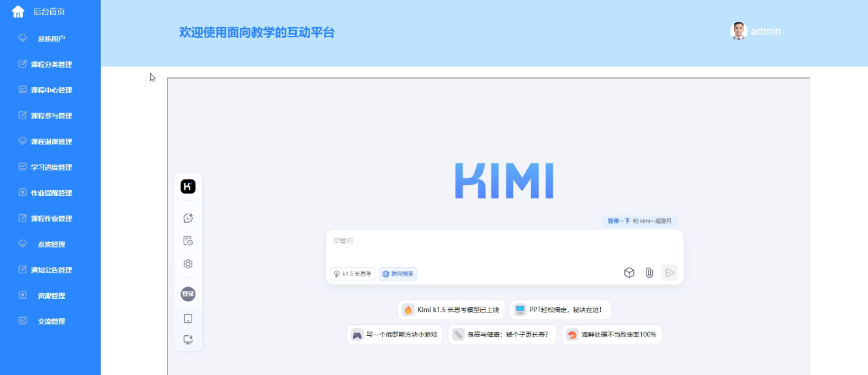Click the admin username text
This screenshot has width=868, height=375.
pyautogui.click(x=766, y=31)
